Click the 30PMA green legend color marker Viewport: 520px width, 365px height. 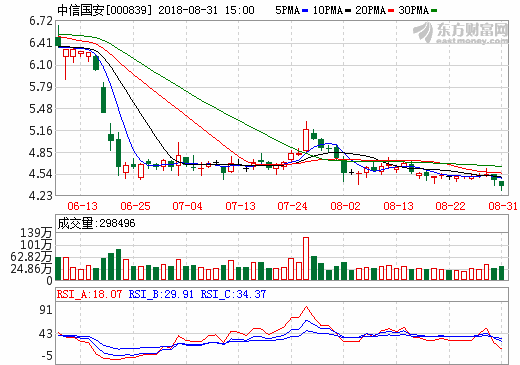(x=434, y=11)
